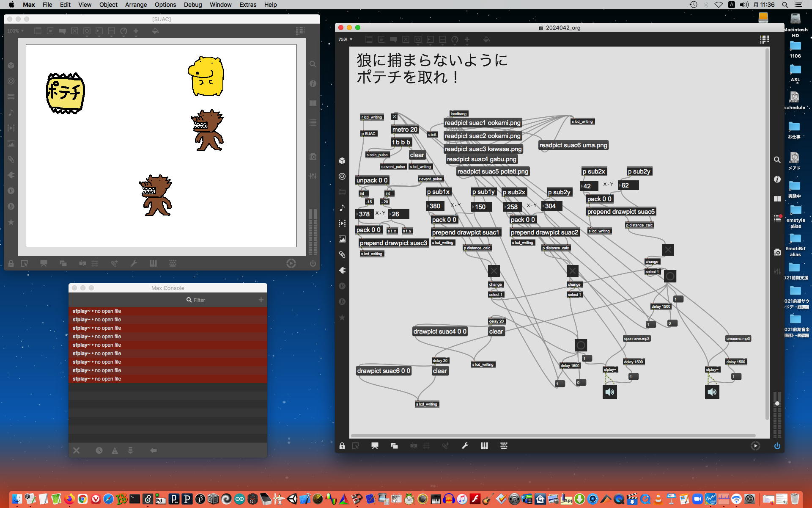The height and width of the screenshot is (508, 812).
Task: Click the camera snapshots icon in right sidebar
Action: click(777, 252)
